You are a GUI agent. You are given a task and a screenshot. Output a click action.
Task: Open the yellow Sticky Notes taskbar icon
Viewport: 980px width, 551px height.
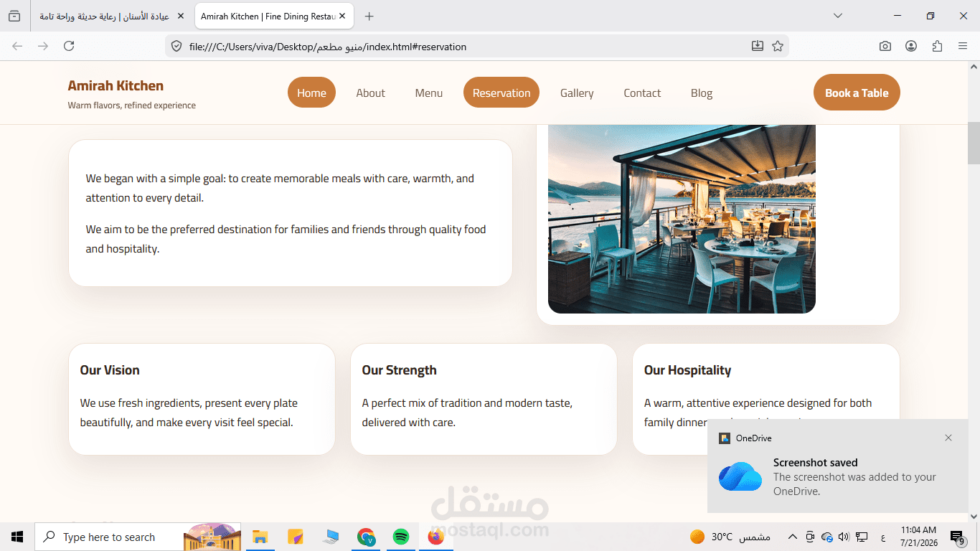(296, 537)
